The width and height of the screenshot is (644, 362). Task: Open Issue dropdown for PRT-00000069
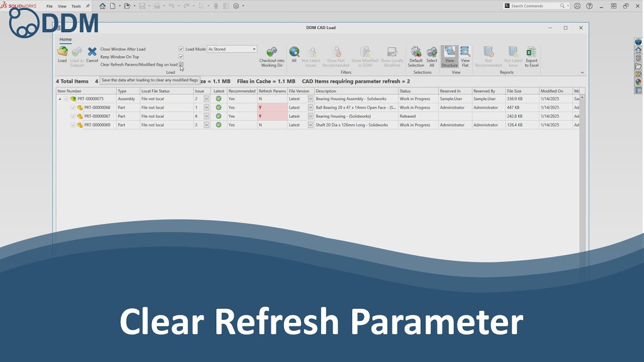click(206, 125)
